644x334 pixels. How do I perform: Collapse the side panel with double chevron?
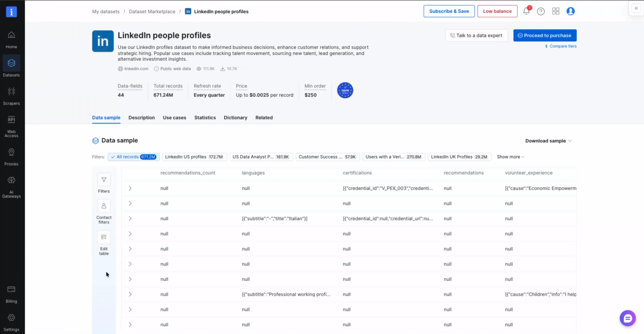(636, 8)
